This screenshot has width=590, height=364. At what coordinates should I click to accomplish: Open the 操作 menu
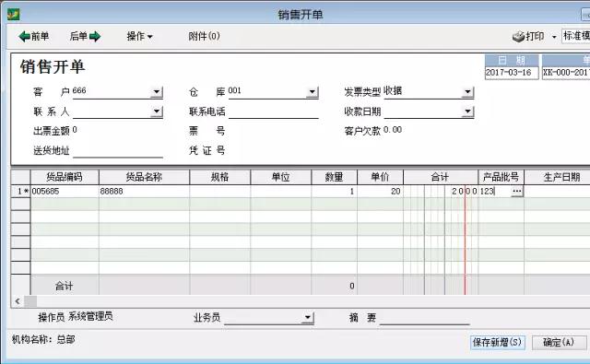coord(139,37)
